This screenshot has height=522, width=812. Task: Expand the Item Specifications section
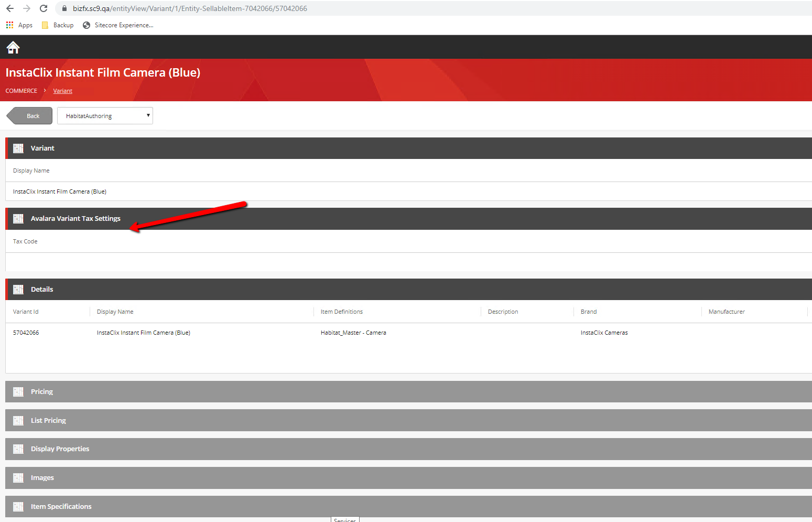(x=408, y=507)
